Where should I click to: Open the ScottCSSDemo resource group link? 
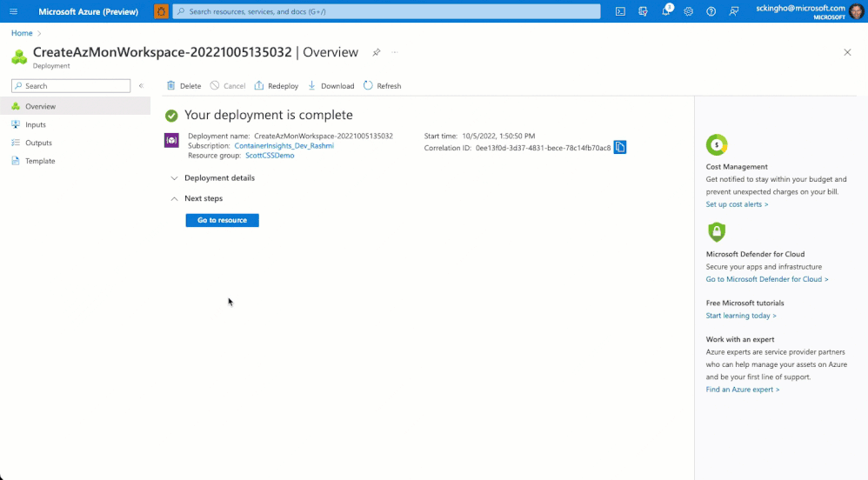(270, 156)
